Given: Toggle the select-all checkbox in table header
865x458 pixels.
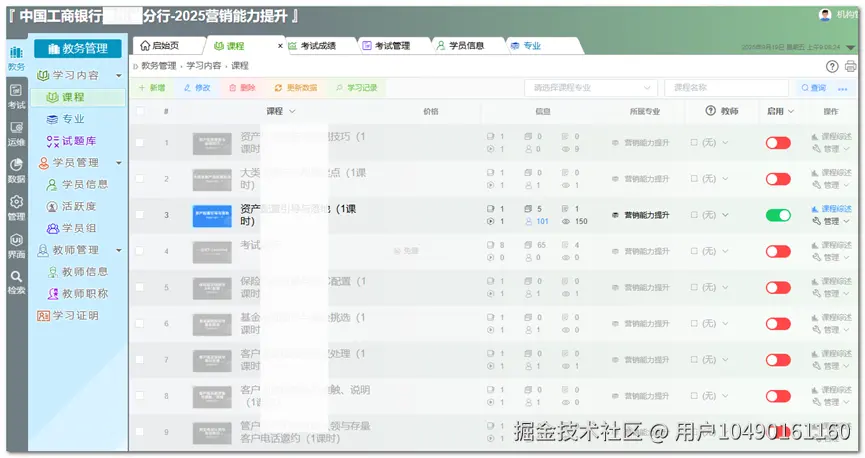Looking at the screenshot, I should click(x=140, y=111).
